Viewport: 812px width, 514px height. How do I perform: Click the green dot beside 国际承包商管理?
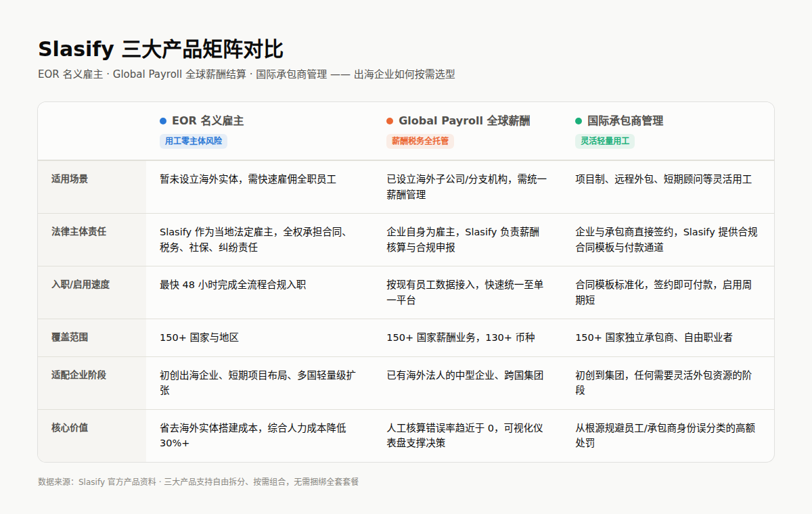coord(579,121)
